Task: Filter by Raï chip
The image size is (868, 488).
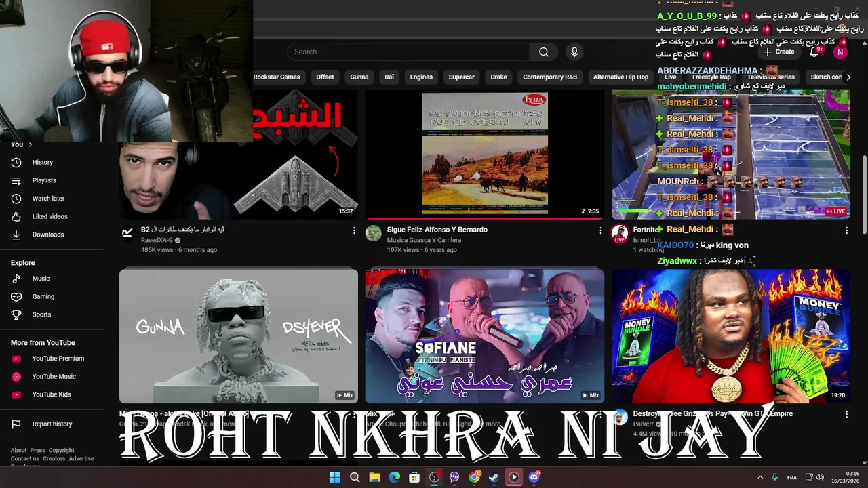Action: 389,77
